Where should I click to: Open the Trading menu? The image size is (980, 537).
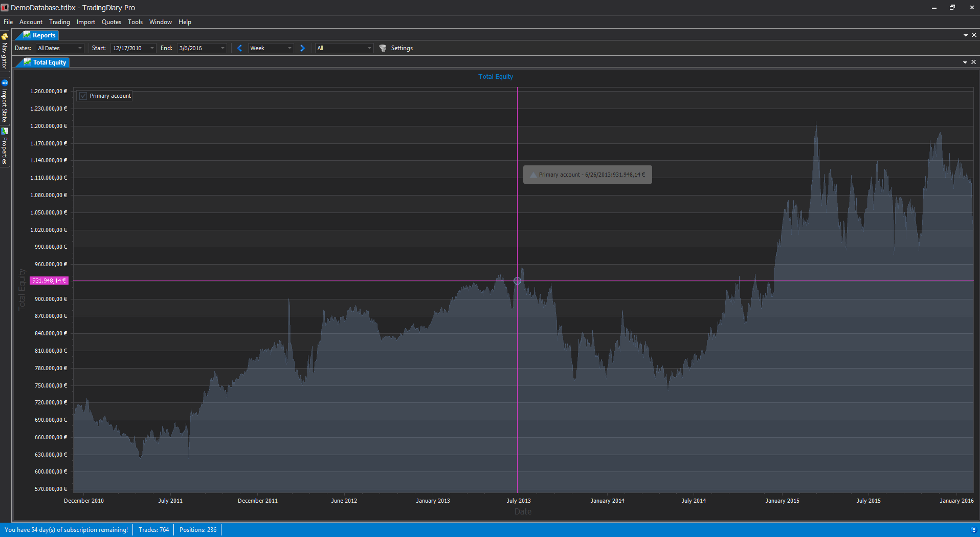tap(59, 22)
